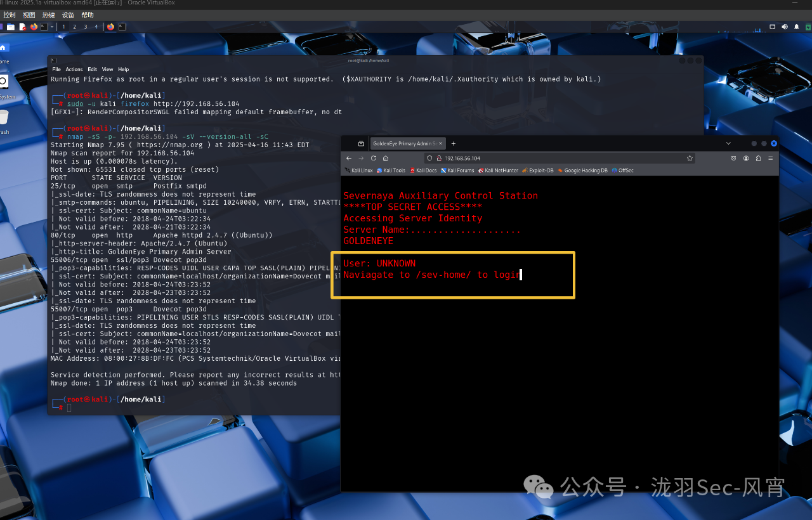Open Exploit-DB bookmark
The image size is (812, 520).
coord(538,171)
